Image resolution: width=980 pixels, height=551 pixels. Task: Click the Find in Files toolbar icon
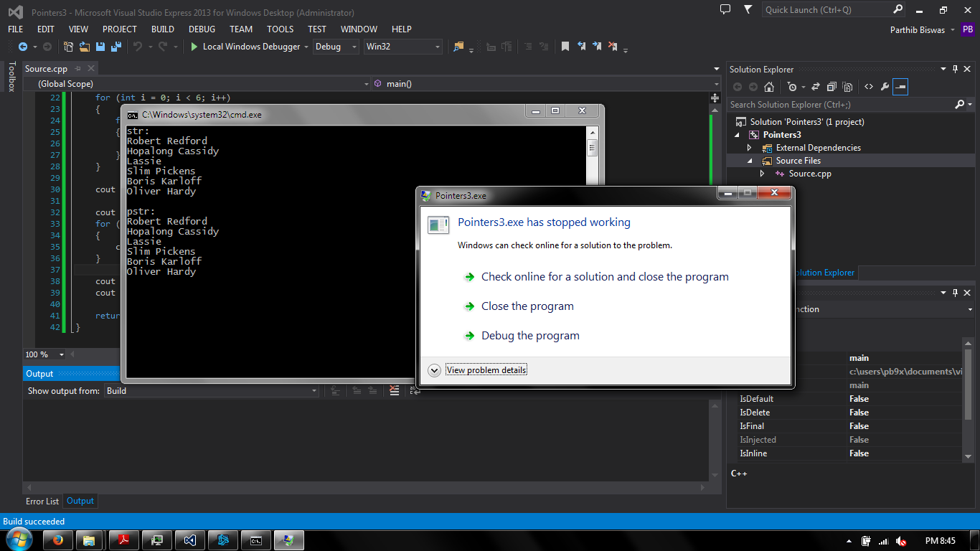click(458, 47)
